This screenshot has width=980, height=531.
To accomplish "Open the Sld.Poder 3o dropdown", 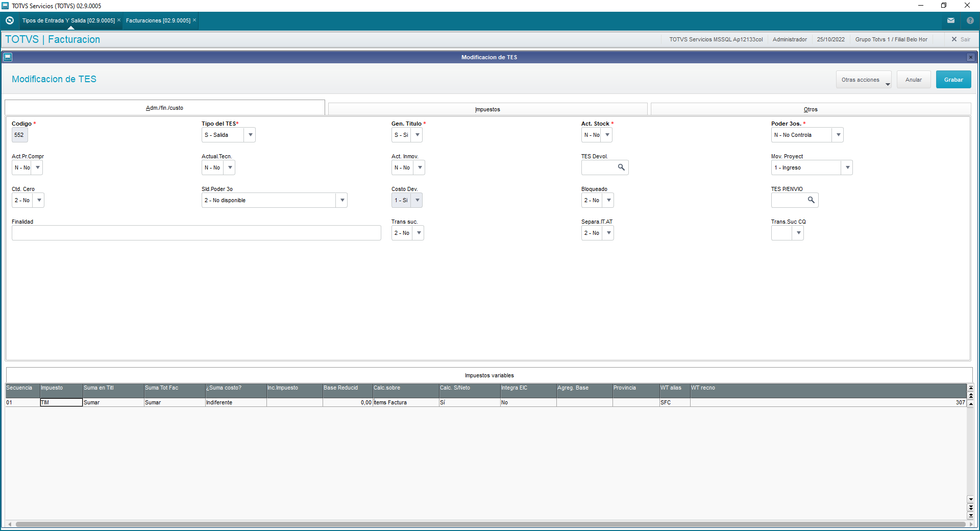I will [342, 200].
